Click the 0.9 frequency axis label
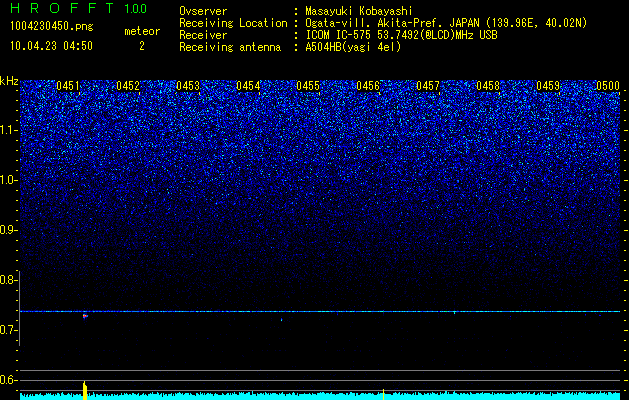 pyautogui.click(x=8, y=230)
